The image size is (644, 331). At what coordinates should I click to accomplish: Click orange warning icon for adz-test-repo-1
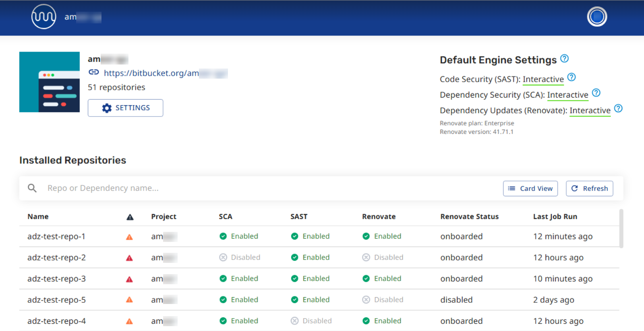[129, 237]
